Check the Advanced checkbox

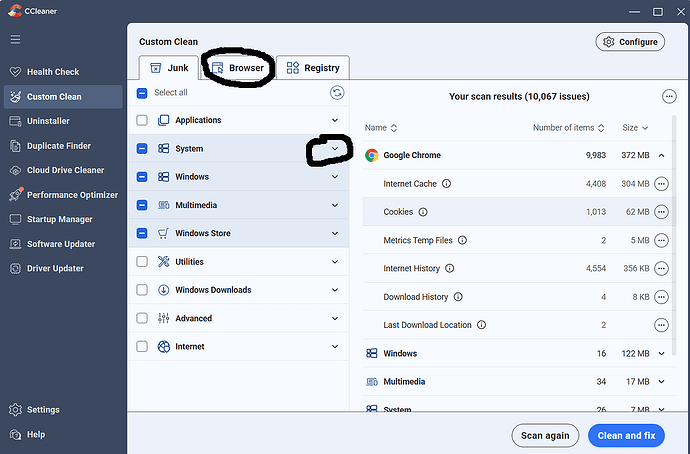point(142,318)
